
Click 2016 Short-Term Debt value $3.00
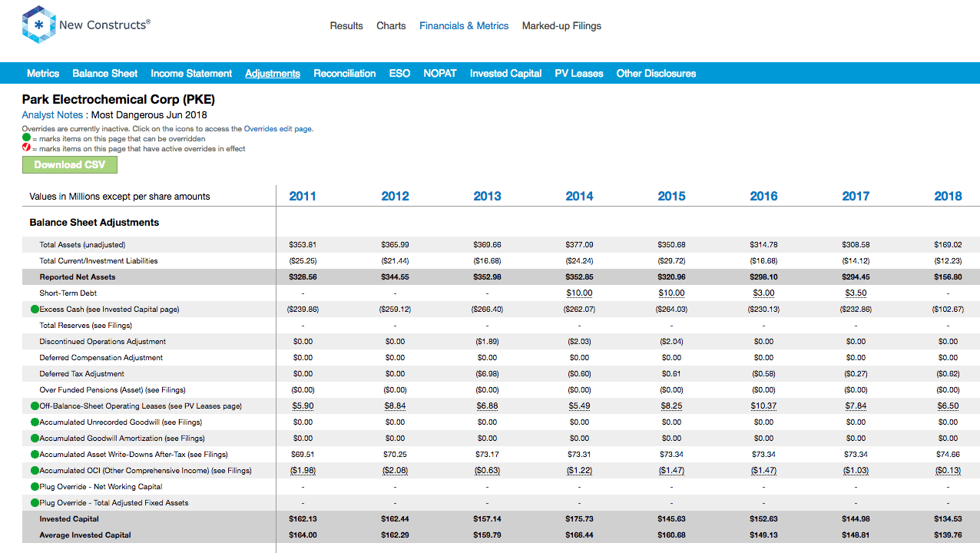763,293
